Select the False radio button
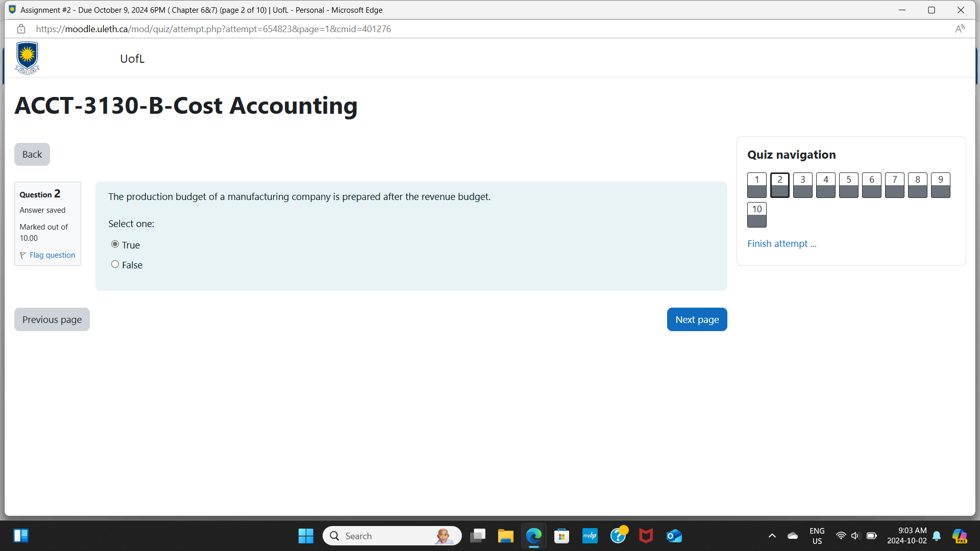Screen dimensions: 980x551 (115, 264)
